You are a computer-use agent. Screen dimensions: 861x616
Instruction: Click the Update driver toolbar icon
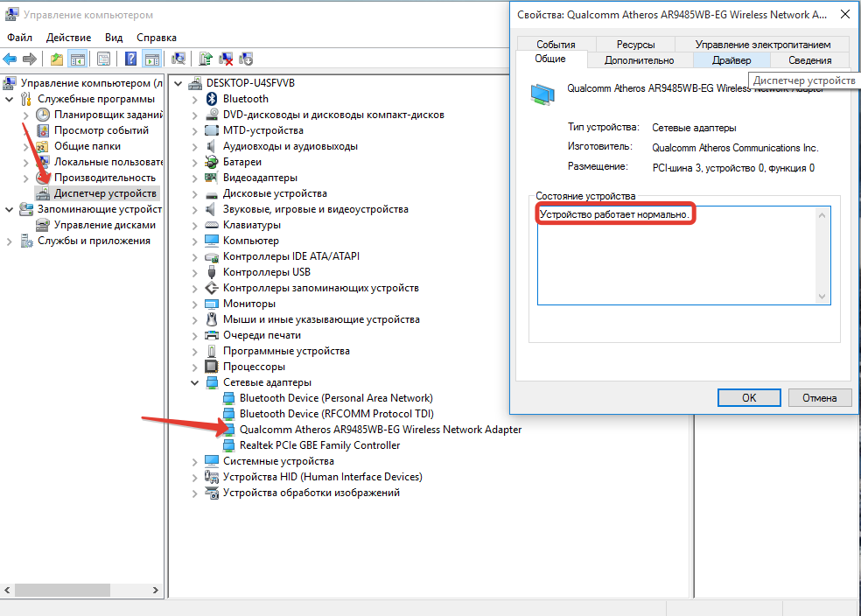(x=206, y=59)
